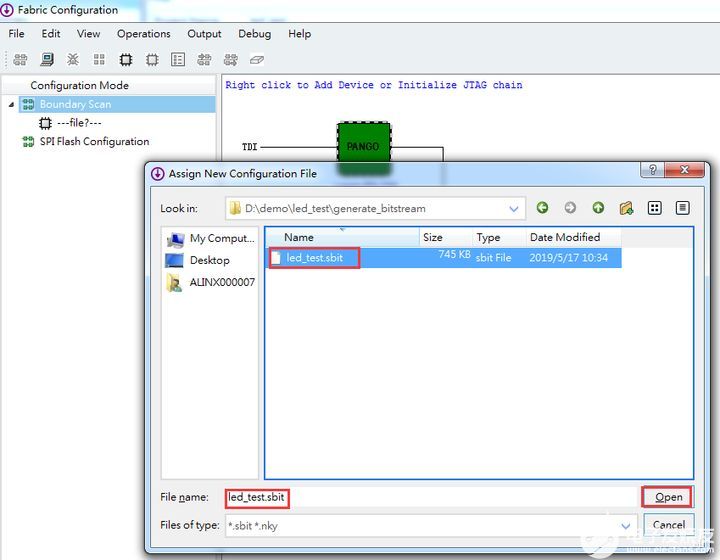Click the File name input field
720x560 pixels.
pyautogui.click(x=431, y=497)
